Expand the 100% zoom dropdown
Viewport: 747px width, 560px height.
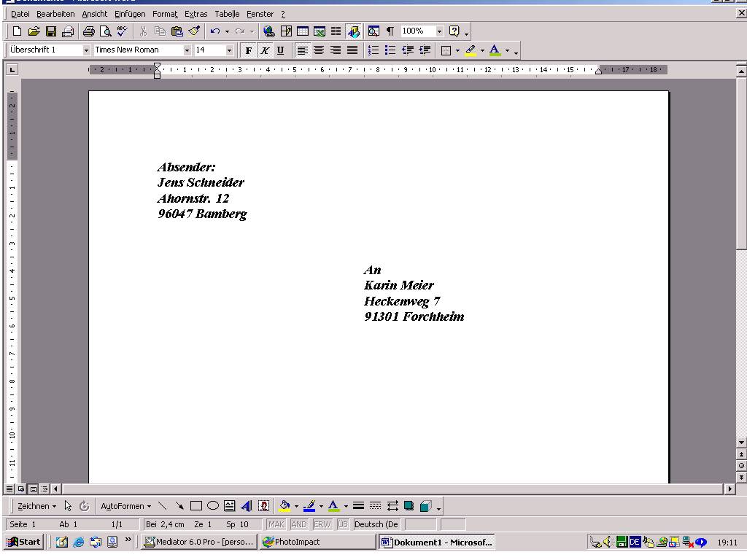coord(439,31)
